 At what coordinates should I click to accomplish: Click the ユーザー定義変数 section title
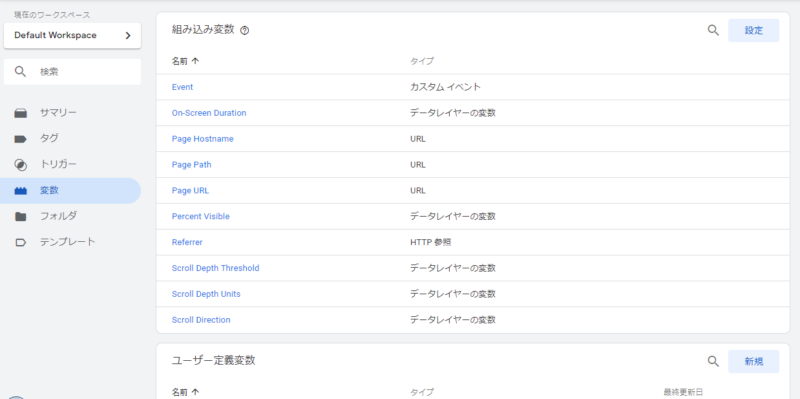pyautogui.click(x=213, y=361)
